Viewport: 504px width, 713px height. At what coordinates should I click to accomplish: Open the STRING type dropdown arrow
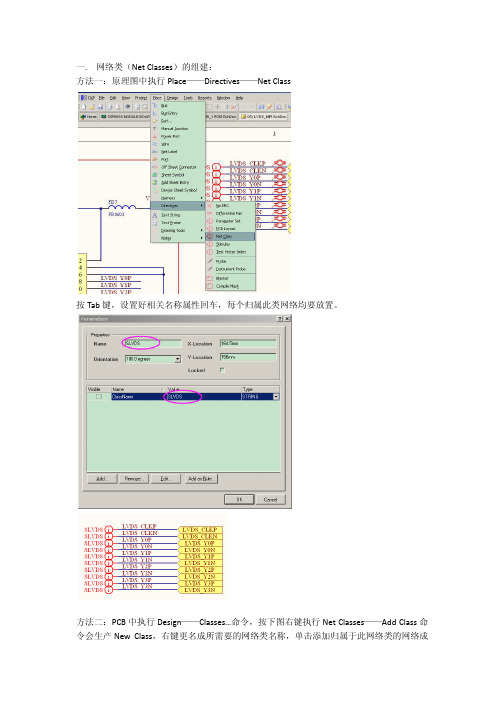click(x=276, y=397)
